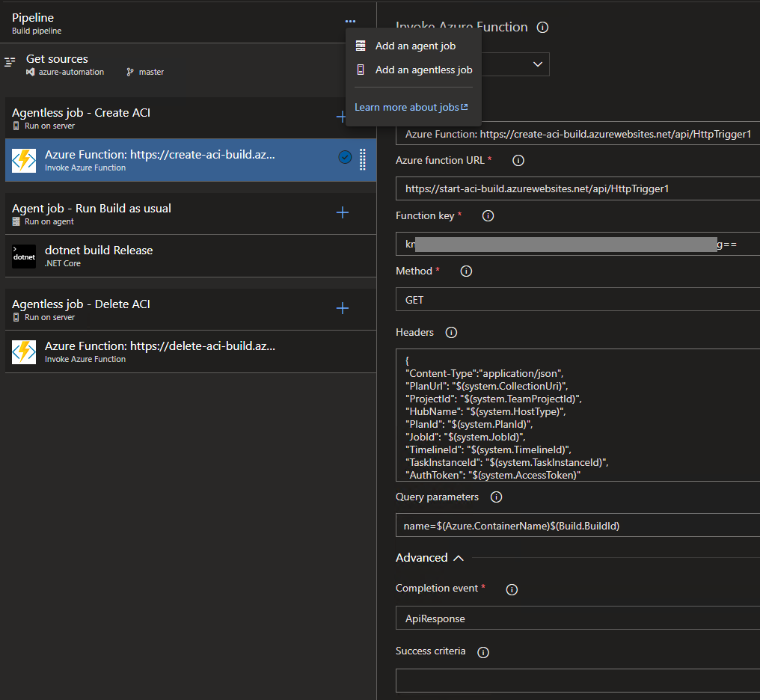This screenshot has width=760, height=700.
Task: Select the delete-aci-build Azure Function task
Action: (191, 352)
